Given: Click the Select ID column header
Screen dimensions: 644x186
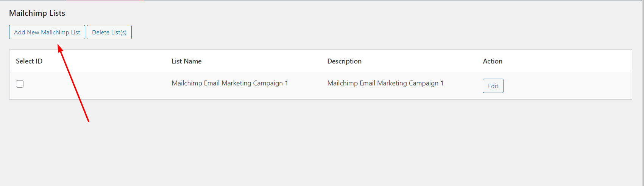Looking at the screenshot, I should 29,61.
